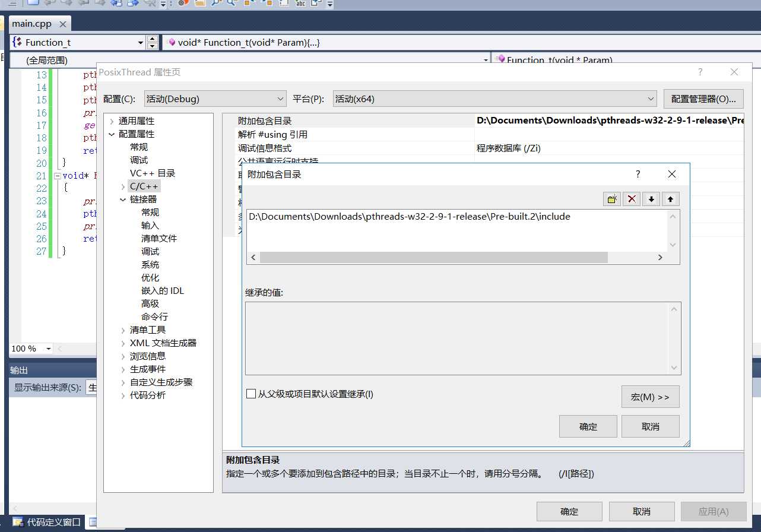Screen dimensions: 761x532
Task: Click the 宏(M) >> button
Action: pyautogui.click(x=650, y=397)
